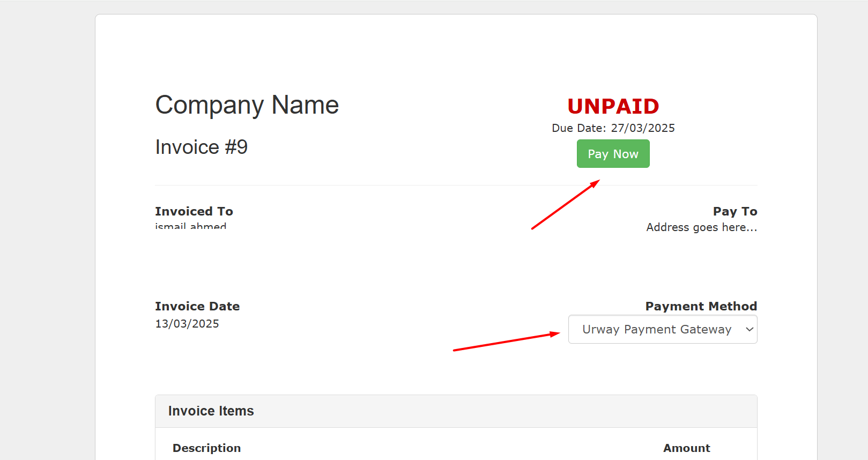Click the Company Name heading
Screen dimensions: 868x460
point(247,105)
